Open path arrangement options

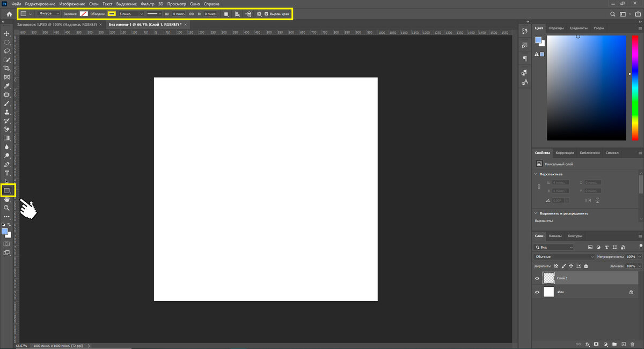coord(248,14)
